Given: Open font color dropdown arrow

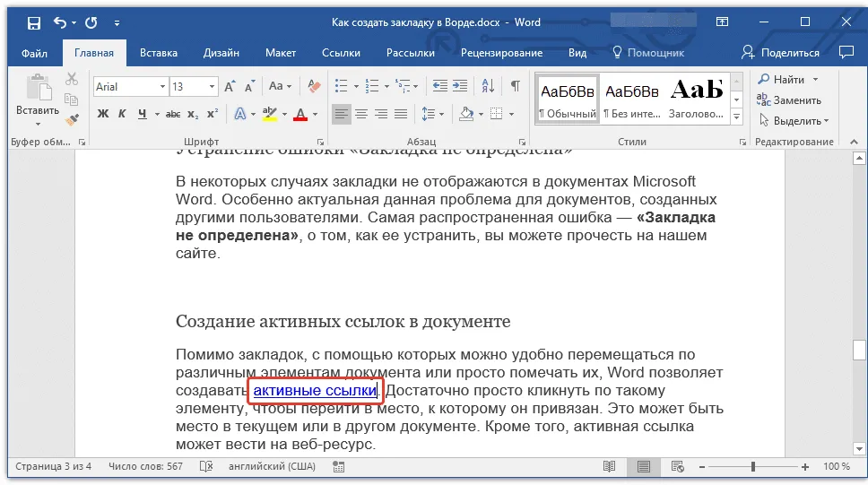Looking at the screenshot, I should (x=315, y=115).
